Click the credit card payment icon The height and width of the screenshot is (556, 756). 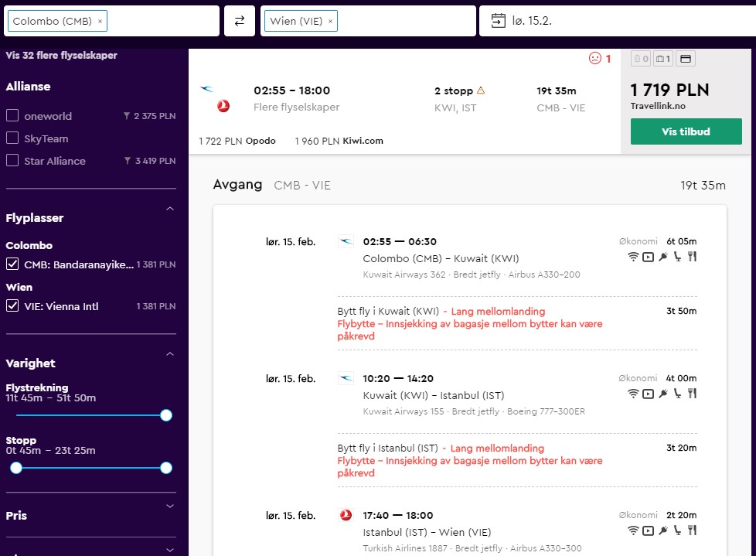[x=685, y=59]
